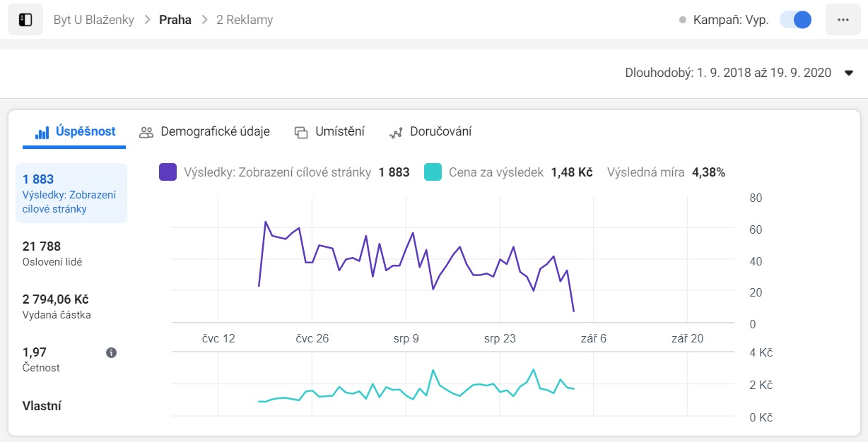Expand the Dlouhodobý date range dropdown arrow
This screenshot has height=442, width=868.
tap(849, 73)
